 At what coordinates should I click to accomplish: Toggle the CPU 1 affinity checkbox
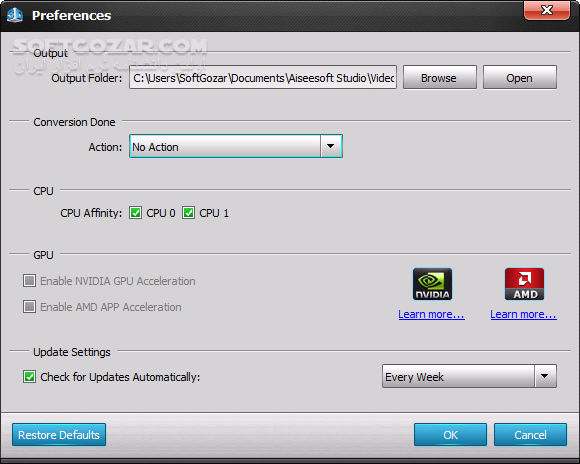188,213
